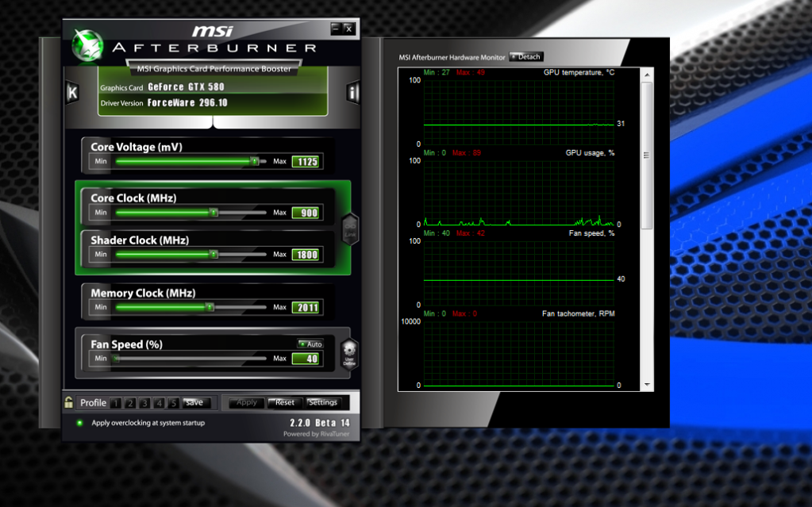Click the 2.2.0 Beta 14 version text
Viewport: 812px width, 507px height.
320,423
